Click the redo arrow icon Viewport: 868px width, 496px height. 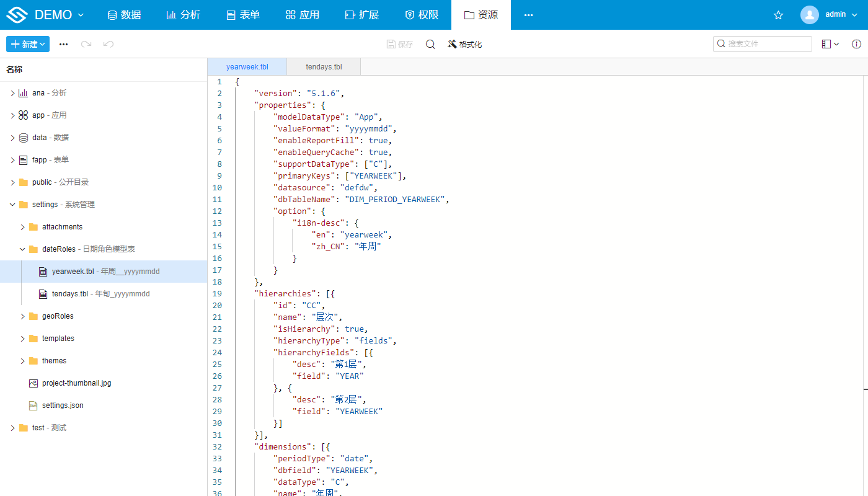click(86, 44)
